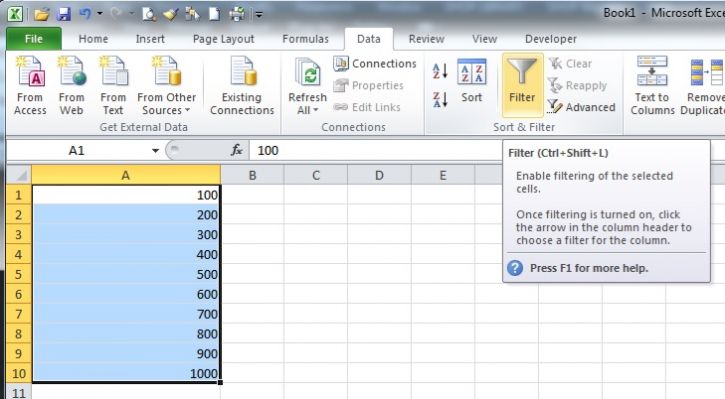
Task: Click the Connections button
Action: point(375,64)
